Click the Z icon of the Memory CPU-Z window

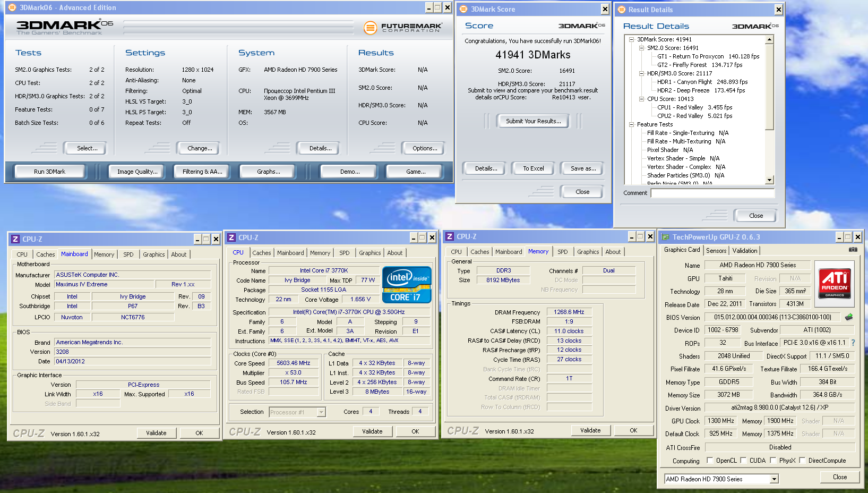(x=450, y=236)
